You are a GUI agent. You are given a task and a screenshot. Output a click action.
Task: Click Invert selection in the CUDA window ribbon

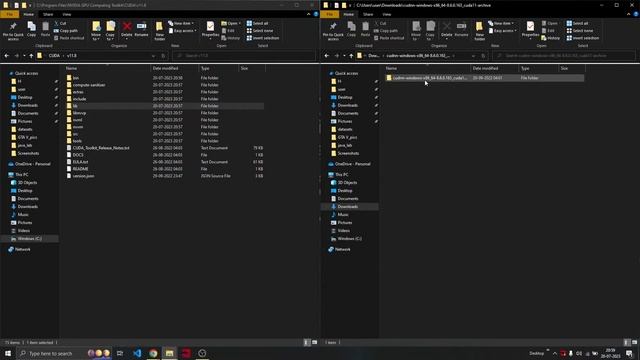[262, 38]
